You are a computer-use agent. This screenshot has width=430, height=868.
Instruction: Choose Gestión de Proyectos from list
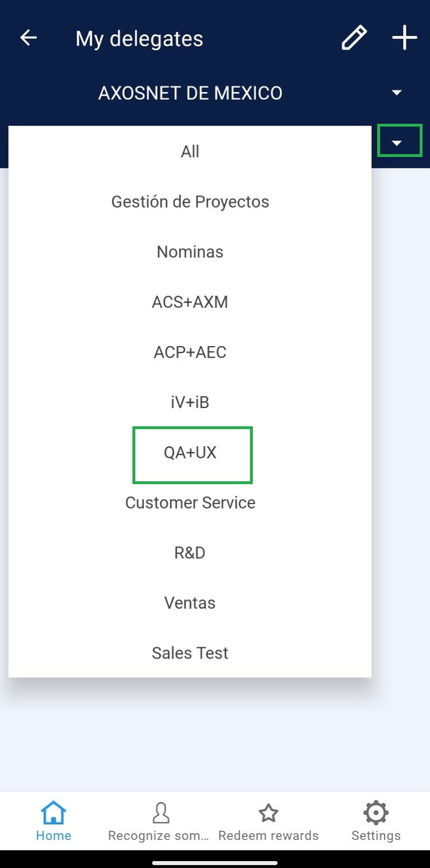click(x=190, y=202)
